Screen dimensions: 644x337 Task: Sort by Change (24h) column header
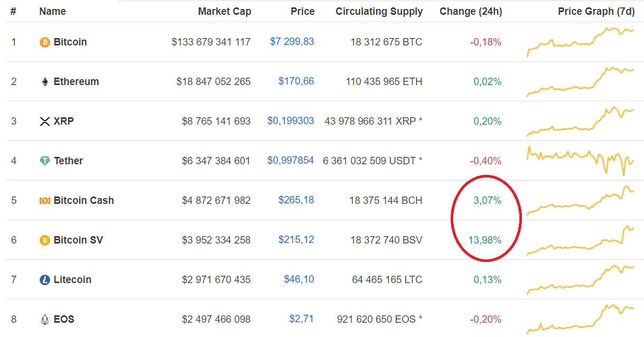470,11
